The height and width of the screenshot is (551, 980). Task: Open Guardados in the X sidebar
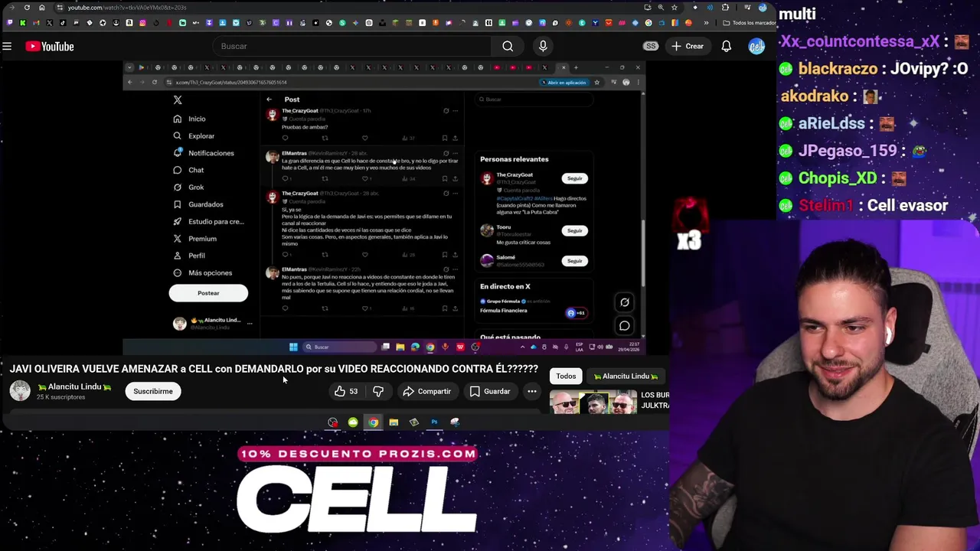198,204
